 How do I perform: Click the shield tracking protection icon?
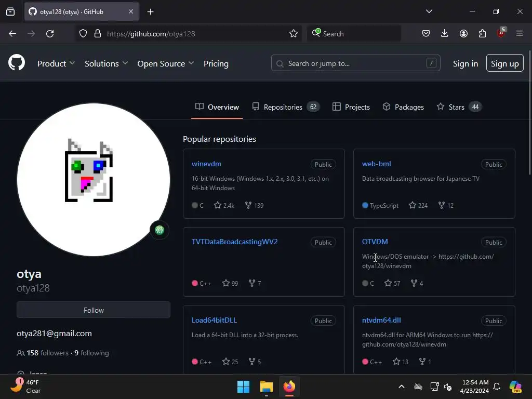pos(83,34)
